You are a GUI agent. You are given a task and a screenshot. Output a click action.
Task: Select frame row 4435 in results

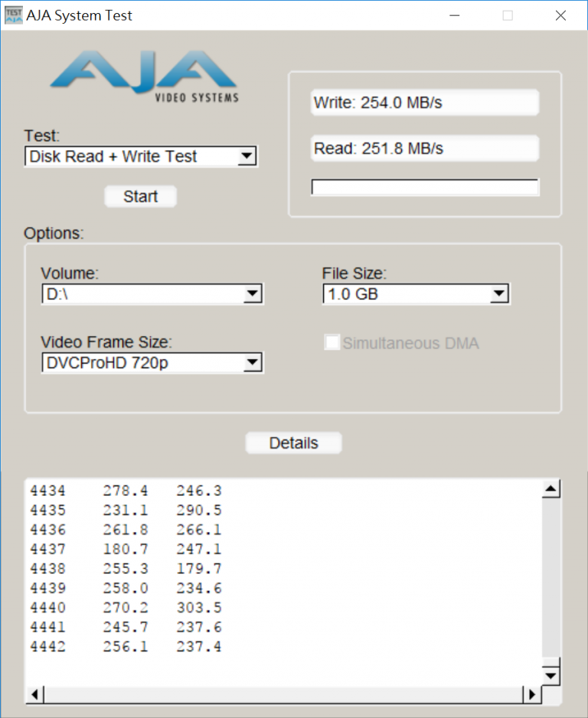coord(126,510)
